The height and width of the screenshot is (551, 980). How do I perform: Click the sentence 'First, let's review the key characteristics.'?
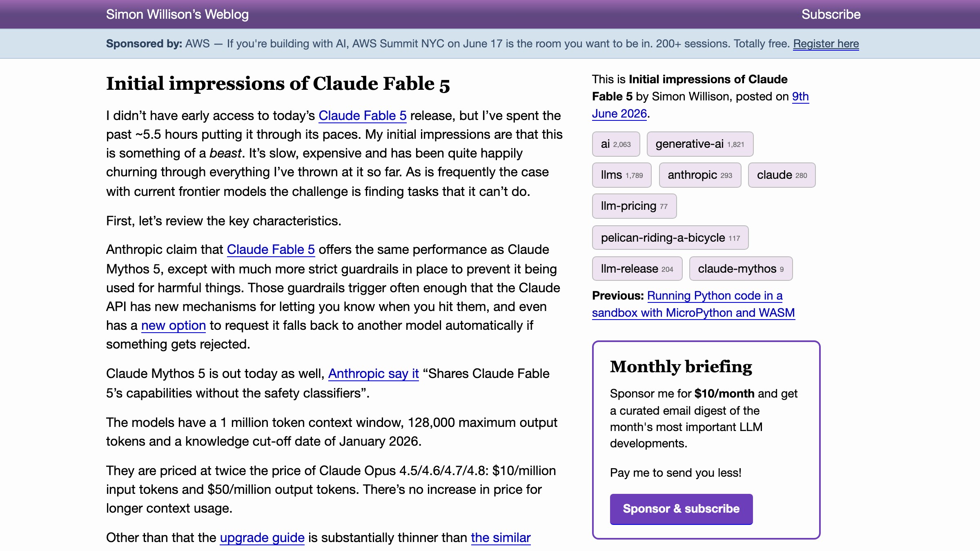[224, 221]
